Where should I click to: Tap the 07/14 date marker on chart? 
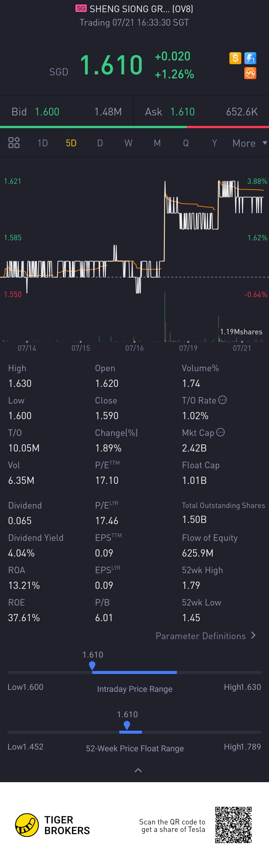[27, 348]
